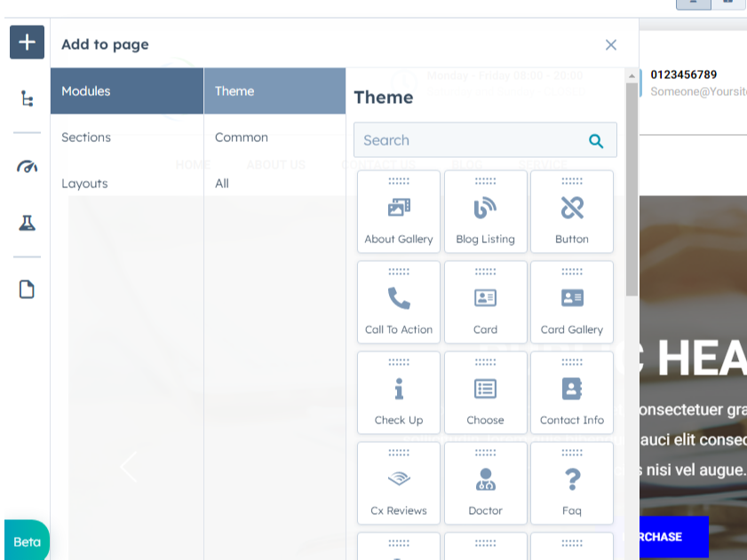Click the plus Add icon in sidebar

point(27,43)
